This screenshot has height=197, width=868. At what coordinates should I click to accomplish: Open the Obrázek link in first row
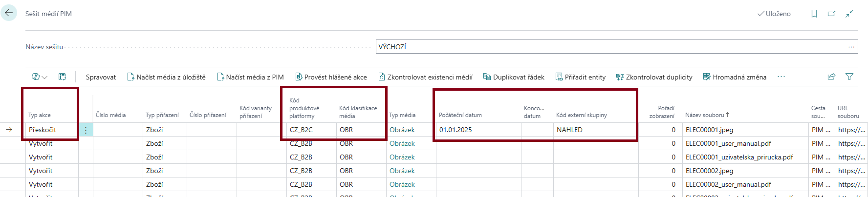click(402, 130)
